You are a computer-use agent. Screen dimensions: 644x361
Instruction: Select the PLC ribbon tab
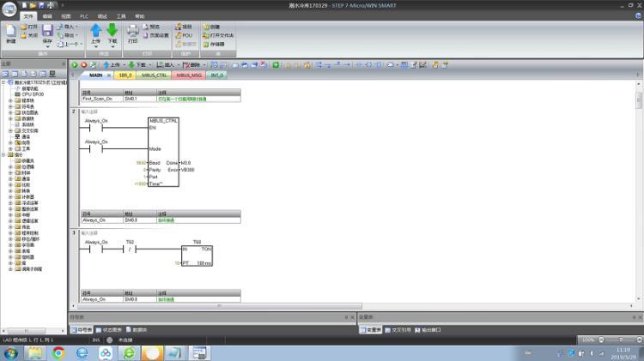[x=84, y=16]
